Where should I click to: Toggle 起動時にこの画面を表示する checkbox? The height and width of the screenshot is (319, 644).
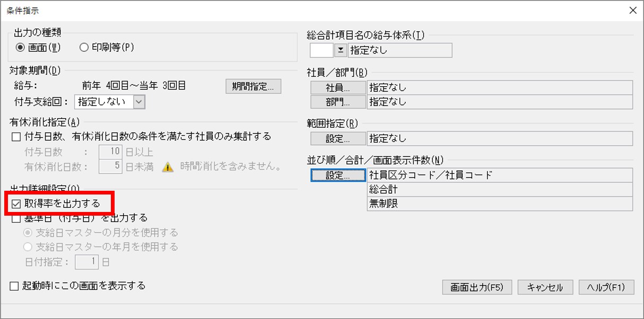pos(14,286)
